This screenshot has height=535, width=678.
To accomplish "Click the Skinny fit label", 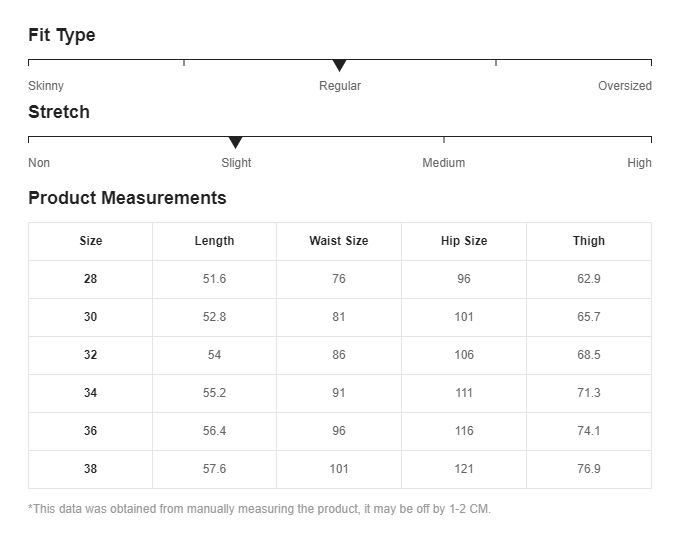I will point(46,86).
